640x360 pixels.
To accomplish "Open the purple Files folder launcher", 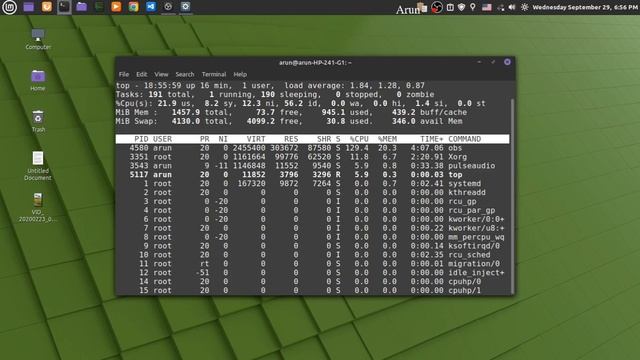I will [x=82, y=7].
